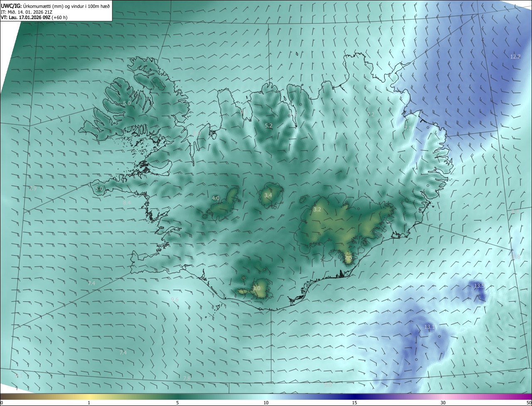The image size is (532, 406).
Task: Click the 12.7 value in the northeast corner
Action: pyautogui.click(x=515, y=56)
